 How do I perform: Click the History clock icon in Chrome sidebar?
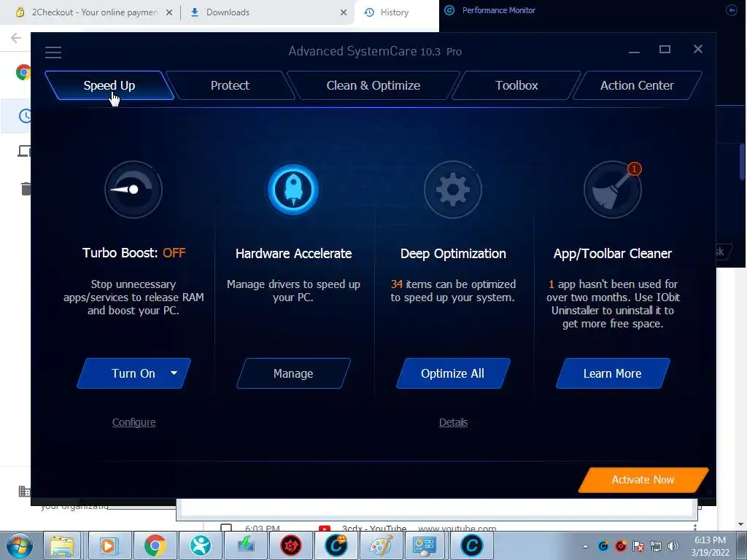25,116
